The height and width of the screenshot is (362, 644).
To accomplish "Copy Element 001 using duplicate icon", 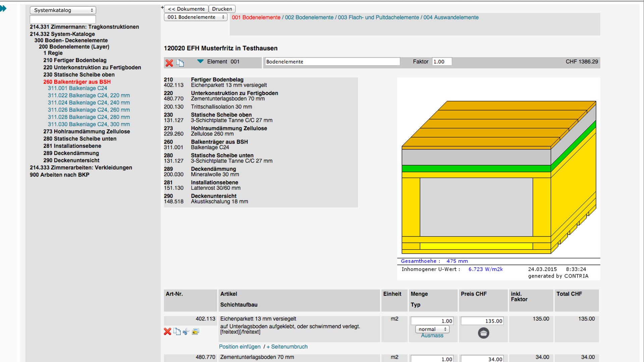I will 180,63.
